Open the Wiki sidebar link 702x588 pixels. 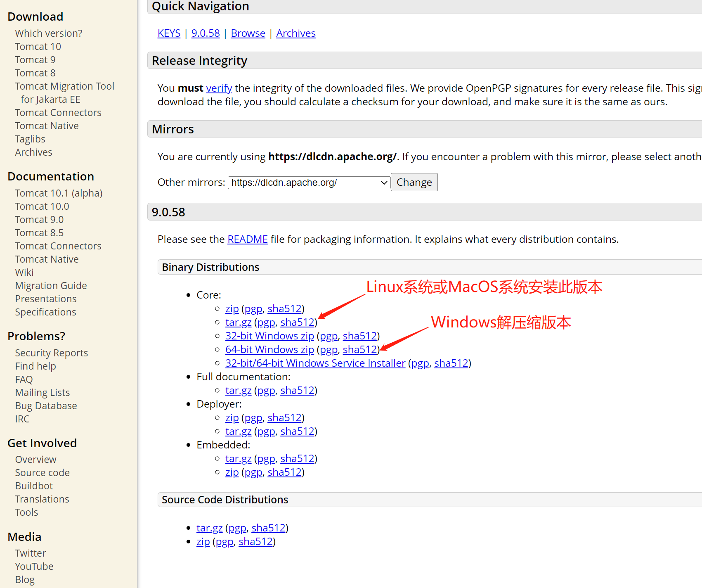pos(24,273)
